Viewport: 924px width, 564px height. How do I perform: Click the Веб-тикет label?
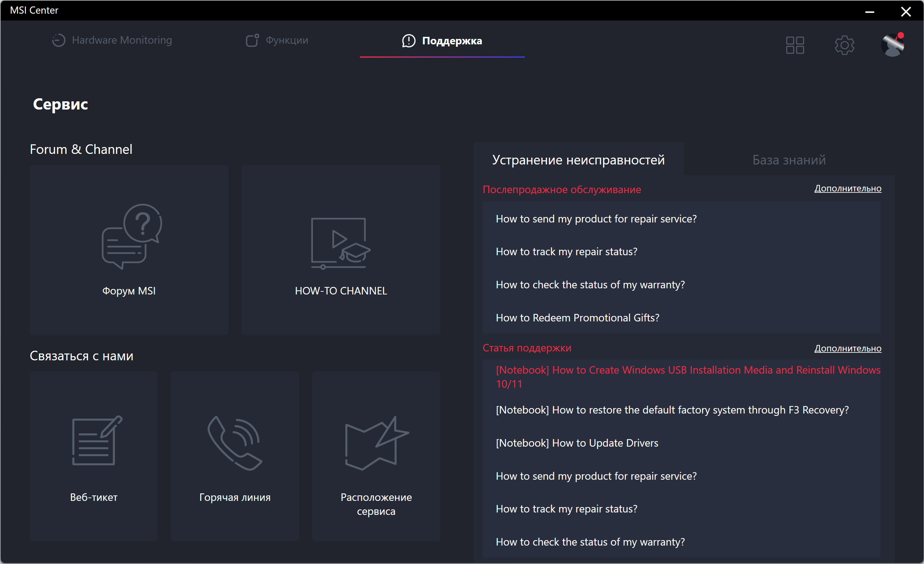click(x=94, y=497)
